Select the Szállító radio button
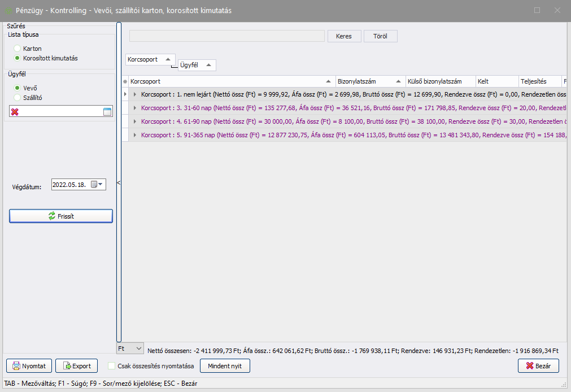This screenshot has width=571, height=392. 18,98
